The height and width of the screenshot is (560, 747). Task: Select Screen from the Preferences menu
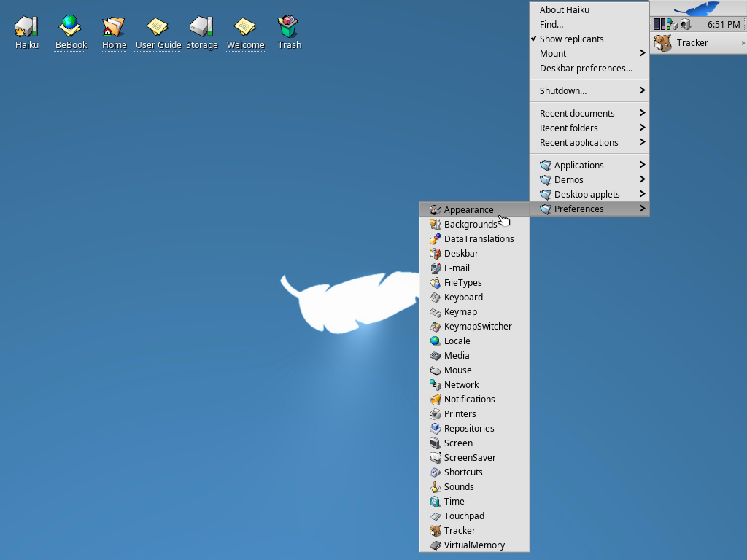(458, 443)
